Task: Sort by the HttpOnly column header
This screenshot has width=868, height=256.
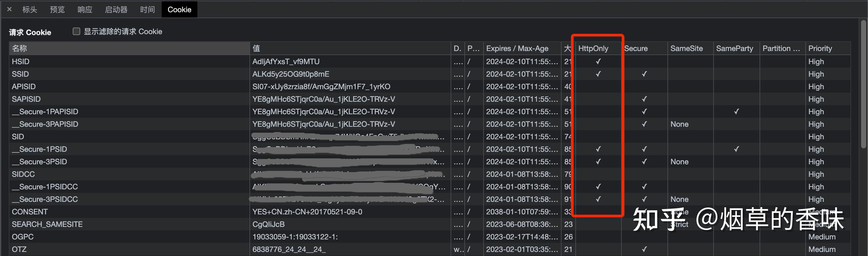Action: [x=593, y=49]
